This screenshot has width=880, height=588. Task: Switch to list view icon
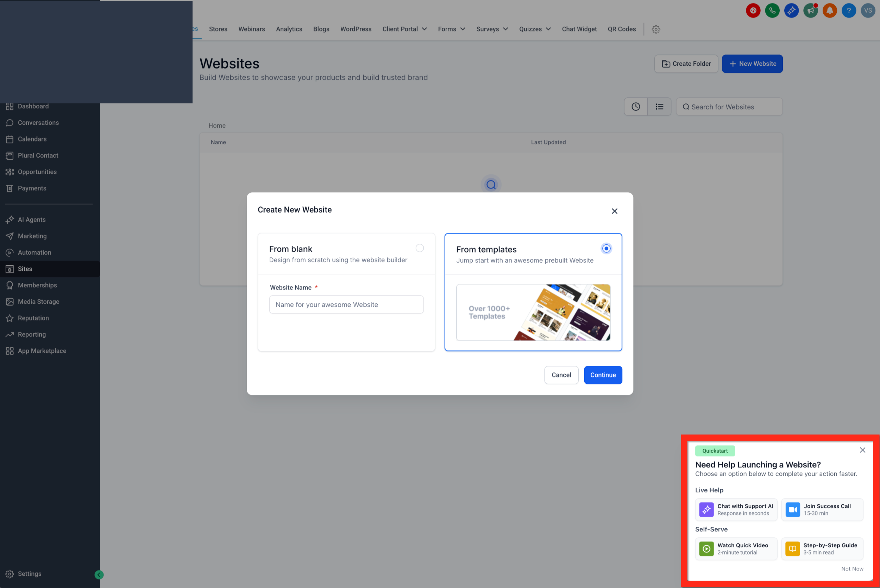click(x=659, y=107)
